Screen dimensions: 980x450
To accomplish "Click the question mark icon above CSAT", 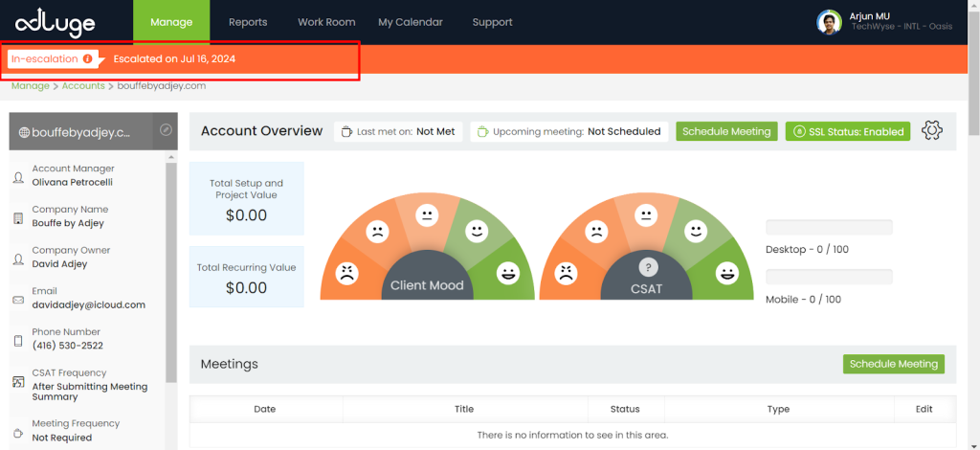I will tap(648, 267).
